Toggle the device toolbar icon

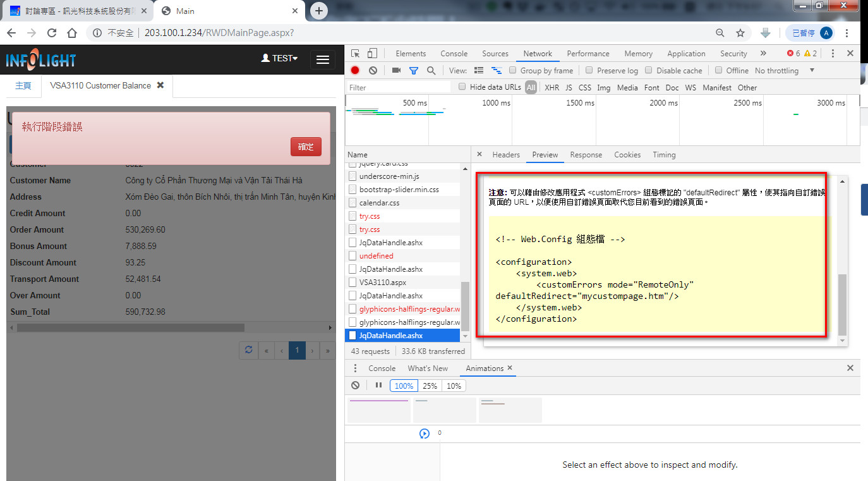[372, 54]
